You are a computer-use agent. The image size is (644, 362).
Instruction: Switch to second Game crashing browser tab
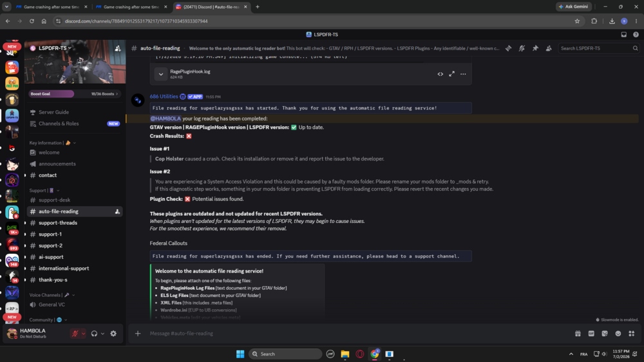[131, 7]
